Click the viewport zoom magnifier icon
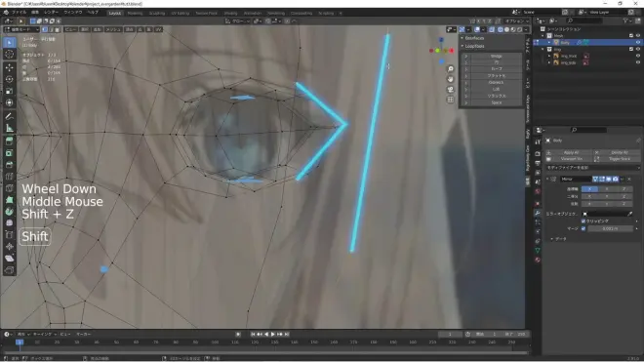644x362 pixels. [451, 68]
